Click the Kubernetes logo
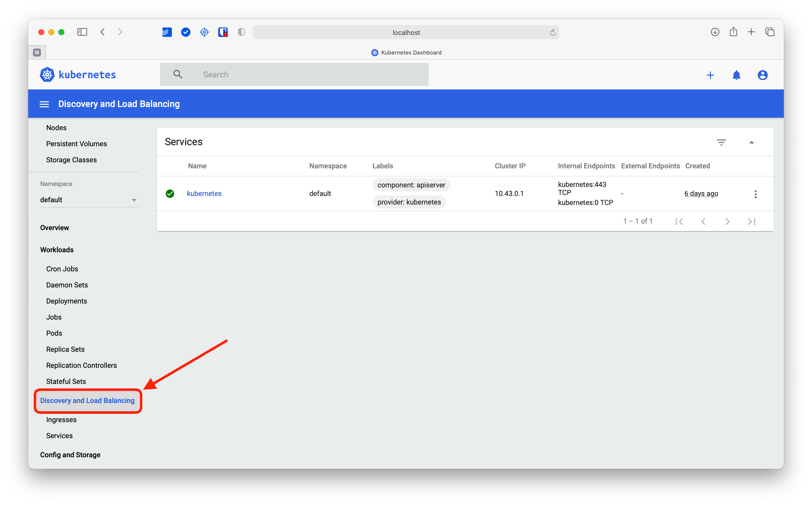The width and height of the screenshot is (812, 506). (x=78, y=75)
